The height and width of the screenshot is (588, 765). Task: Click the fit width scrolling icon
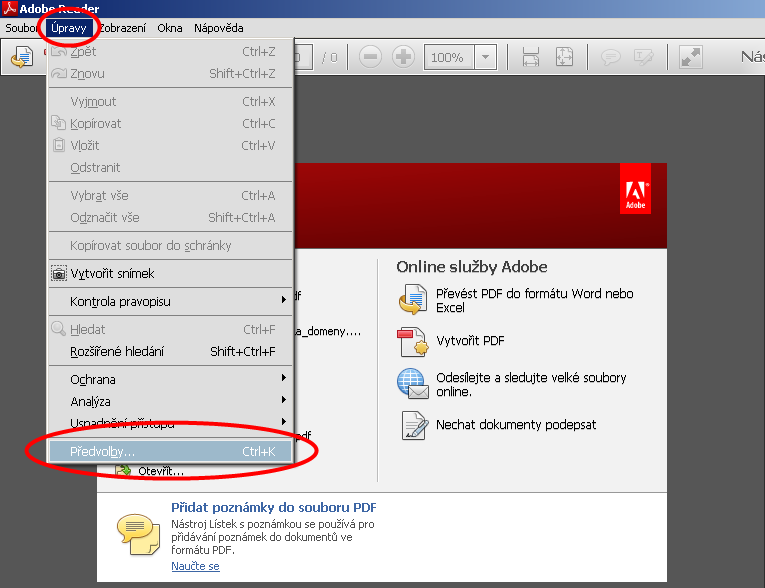point(531,57)
